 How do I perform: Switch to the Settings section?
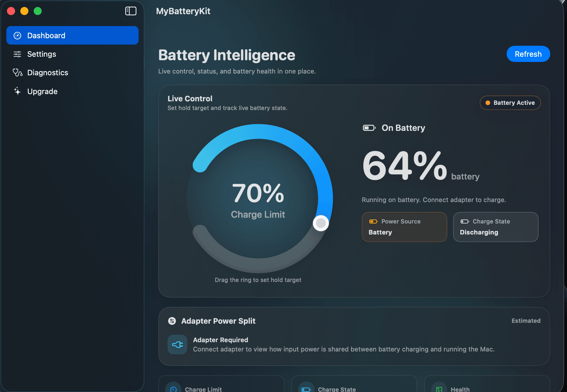42,54
